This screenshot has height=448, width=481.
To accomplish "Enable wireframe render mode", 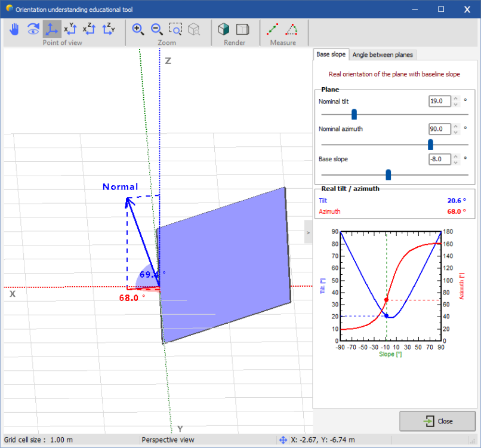I will (242, 29).
